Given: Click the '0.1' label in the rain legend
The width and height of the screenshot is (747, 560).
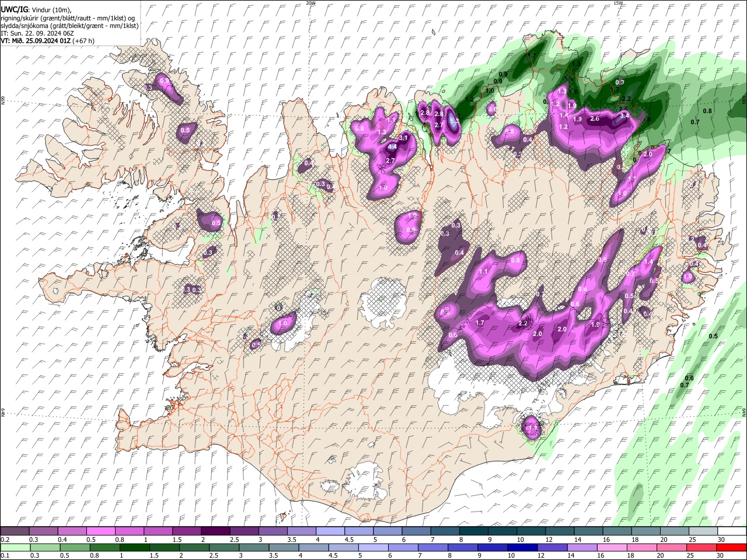Looking at the screenshot, I should pyautogui.click(x=5, y=555).
